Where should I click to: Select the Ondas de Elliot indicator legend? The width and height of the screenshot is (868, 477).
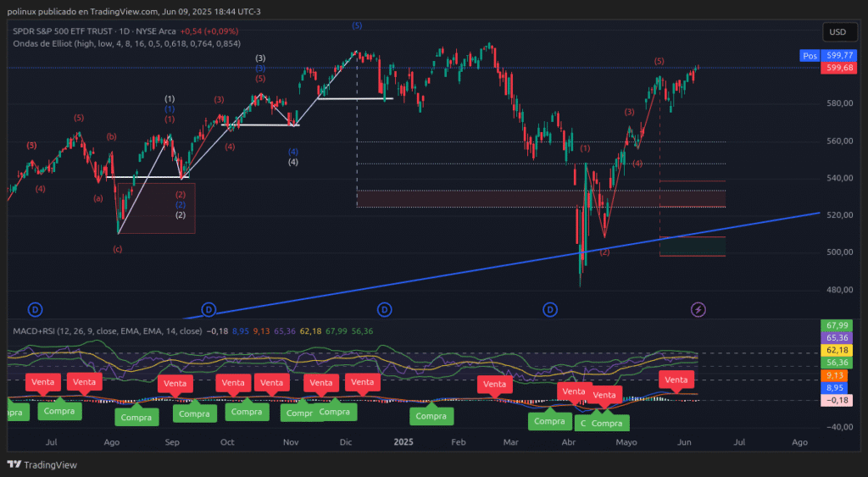[x=127, y=44]
